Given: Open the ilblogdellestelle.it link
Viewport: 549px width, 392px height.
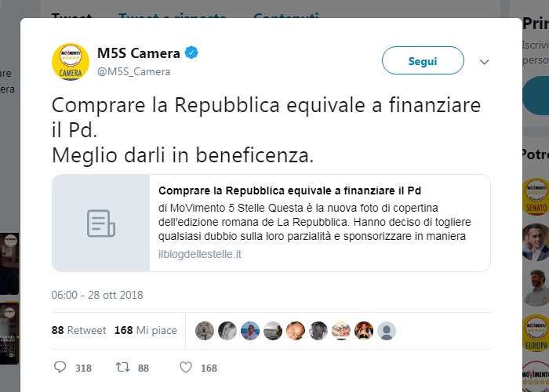Looking at the screenshot, I should point(200,255).
